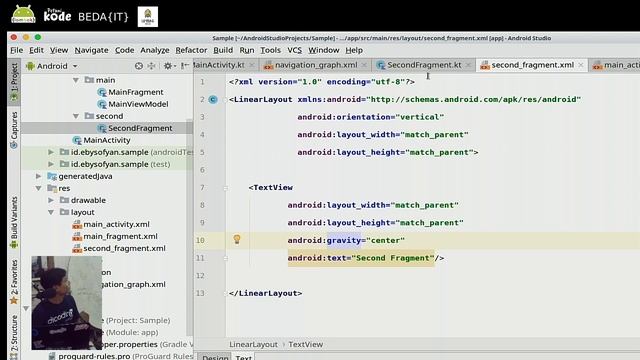Toggle the 2: Favorites side tool window
The width and height of the screenshot is (640, 360).
[14, 282]
